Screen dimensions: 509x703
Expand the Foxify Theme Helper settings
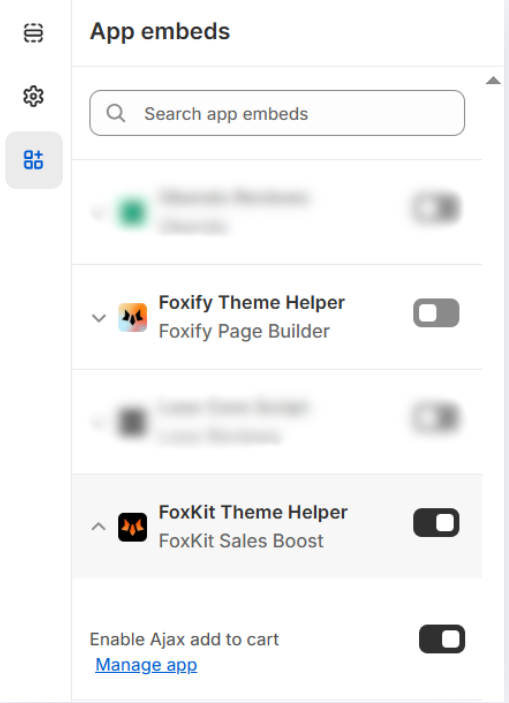coord(99,318)
